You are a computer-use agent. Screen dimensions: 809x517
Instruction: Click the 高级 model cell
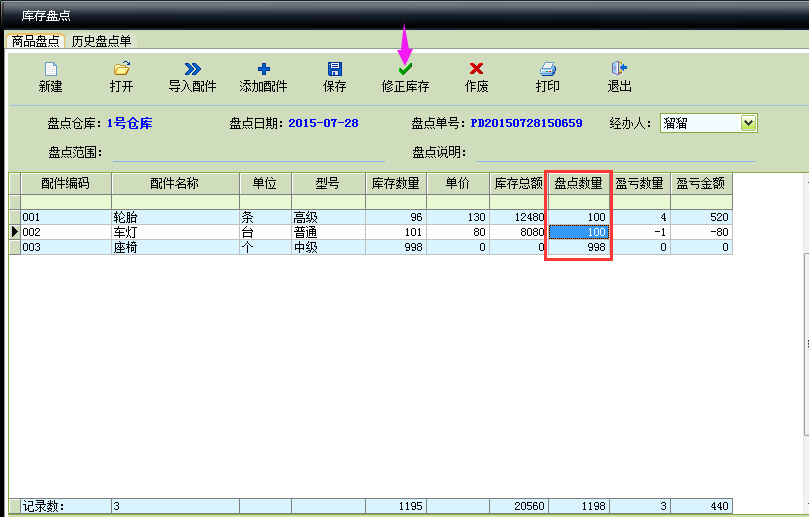(x=328, y=217)
